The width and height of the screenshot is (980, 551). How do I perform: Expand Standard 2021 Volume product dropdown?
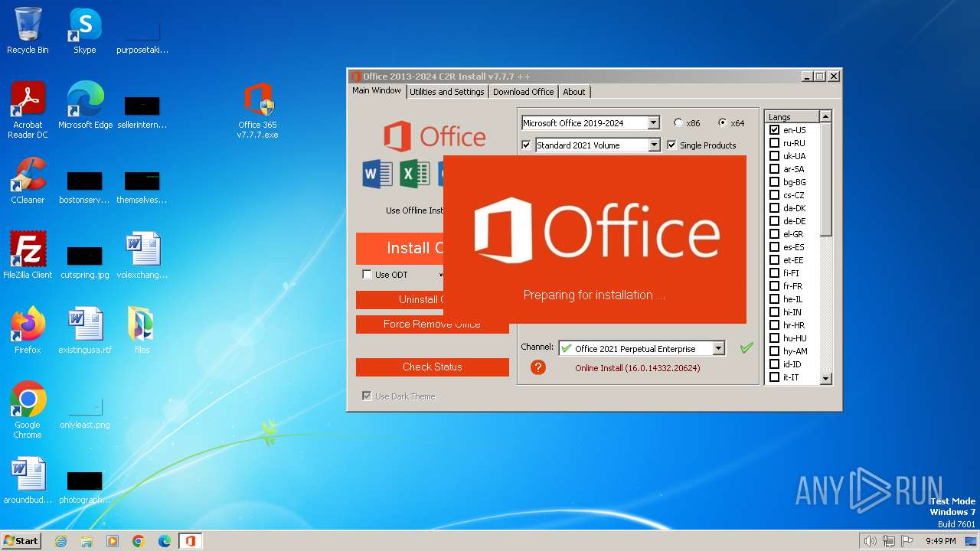[x=654, y=145]
